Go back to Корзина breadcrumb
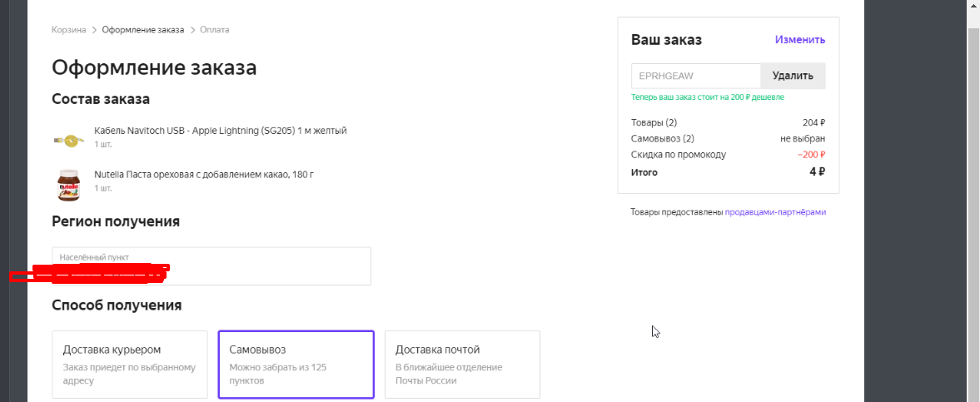Screen dimensions: 980x402 click(x=69, y=29)
